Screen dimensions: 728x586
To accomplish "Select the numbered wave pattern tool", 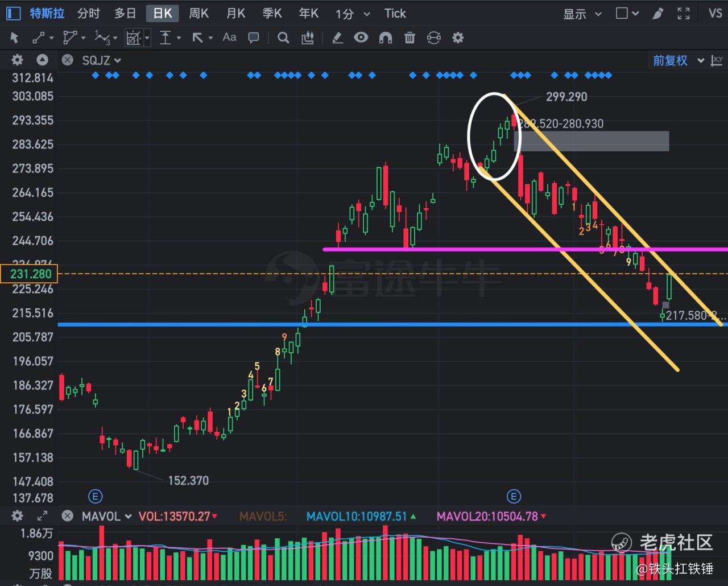I will [x=102, y=38].
